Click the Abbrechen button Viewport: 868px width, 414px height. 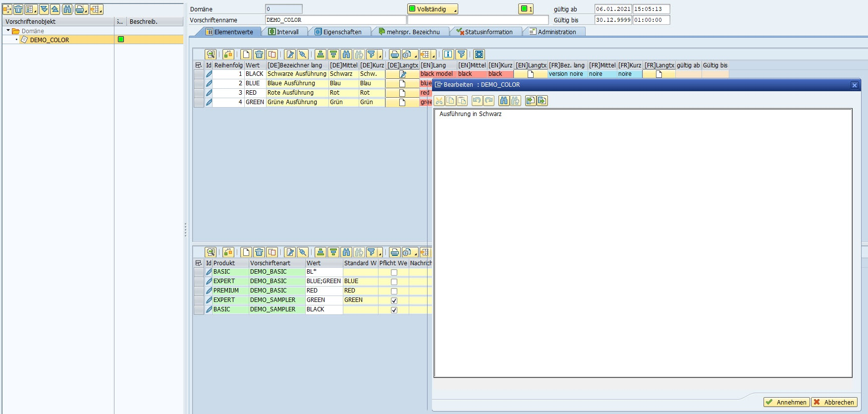834,402
